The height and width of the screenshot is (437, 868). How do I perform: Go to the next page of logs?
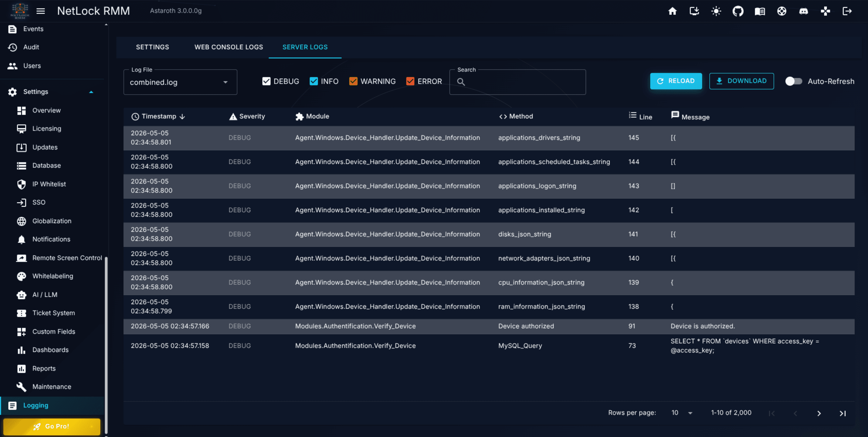819,413
